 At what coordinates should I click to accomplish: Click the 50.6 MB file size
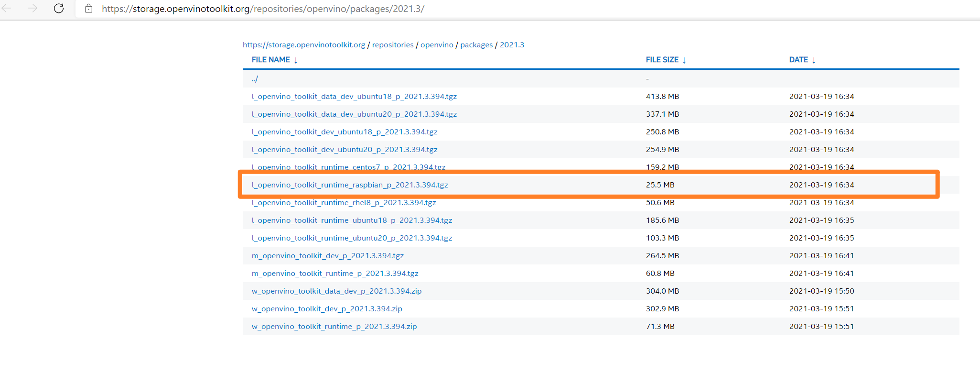660,203
